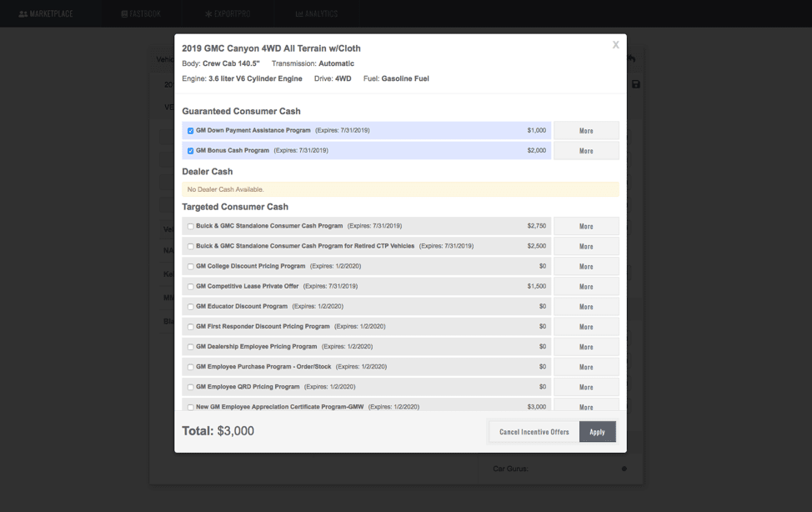Enable GM College Discount Pricing Program
Viewport: 812px width, 512px height.
[191, 266]
